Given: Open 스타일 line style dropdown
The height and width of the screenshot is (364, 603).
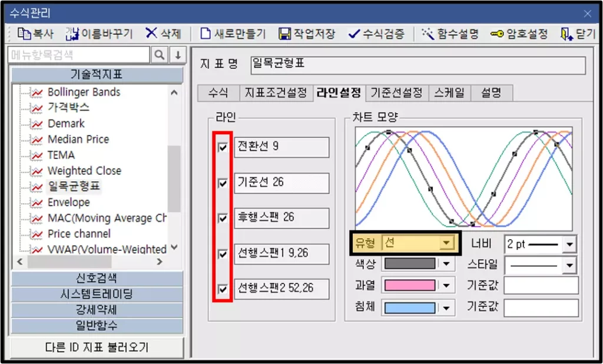Looking at the screenshot, I should pyautogui.click(x=569, y=265).
